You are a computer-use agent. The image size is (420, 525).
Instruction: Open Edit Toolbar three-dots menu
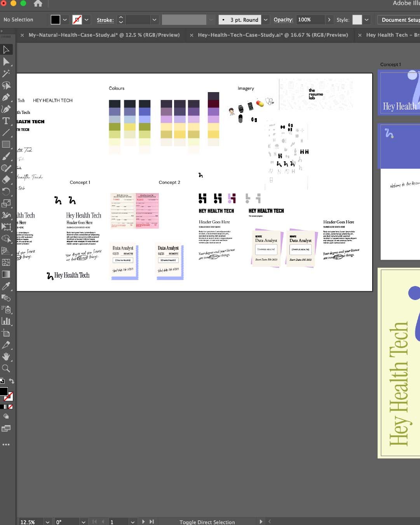(6, 445)
